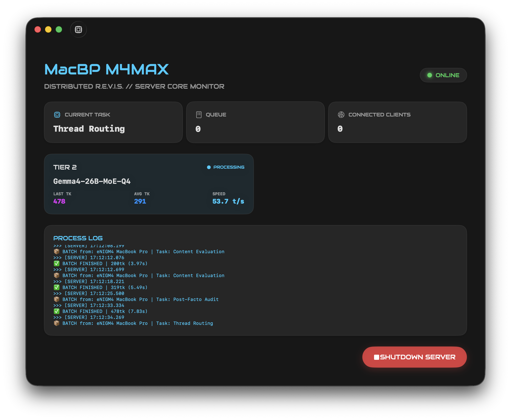Image resolution: width=511 pixels, height=420 pixels.
Task: Click the QUEUE card label
Action: (216, 115)
